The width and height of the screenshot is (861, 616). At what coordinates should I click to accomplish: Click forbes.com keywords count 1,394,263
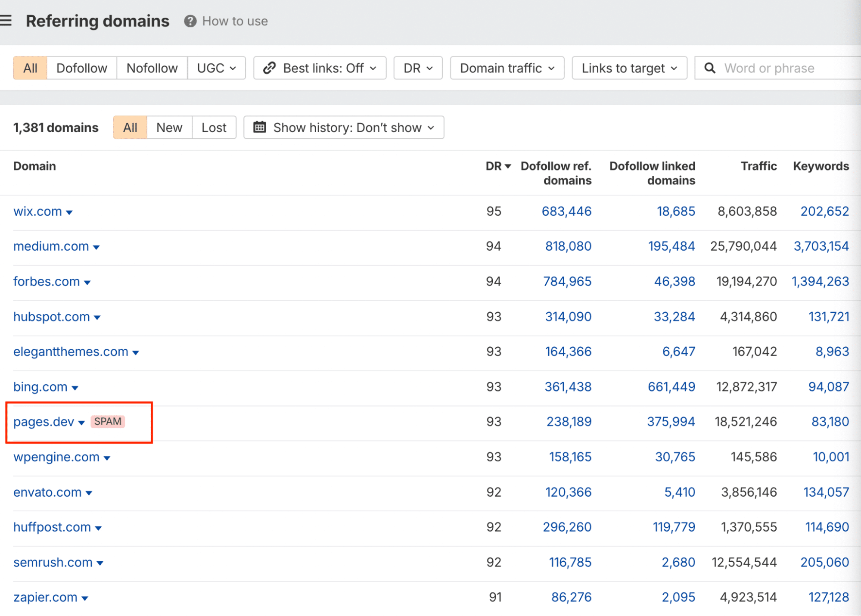tap(821, 282)
